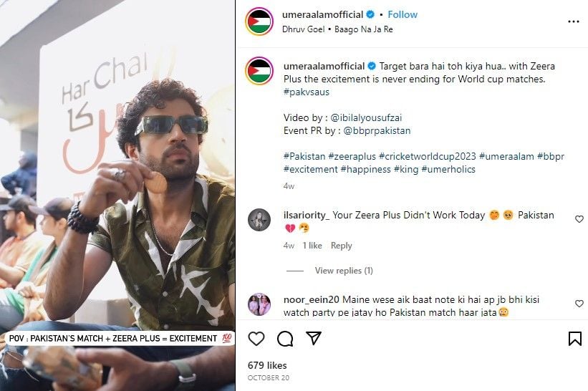Reply to ilsariority_'s comment
This screenshot has width=588, height=391.
coord(341,246)
